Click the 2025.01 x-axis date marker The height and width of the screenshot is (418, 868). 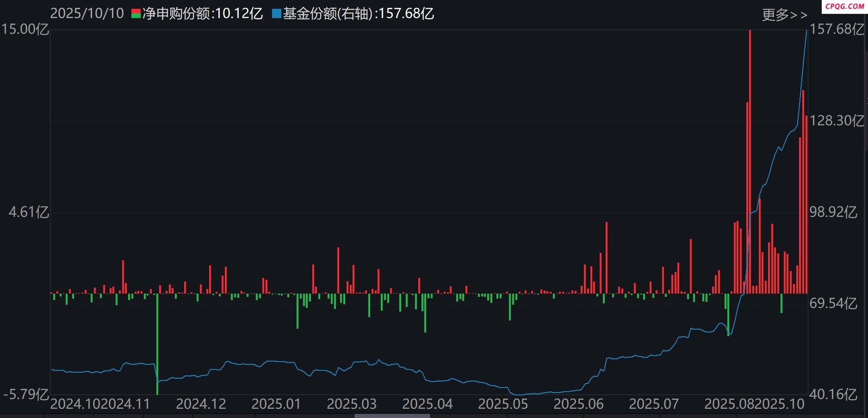[276, 404]
